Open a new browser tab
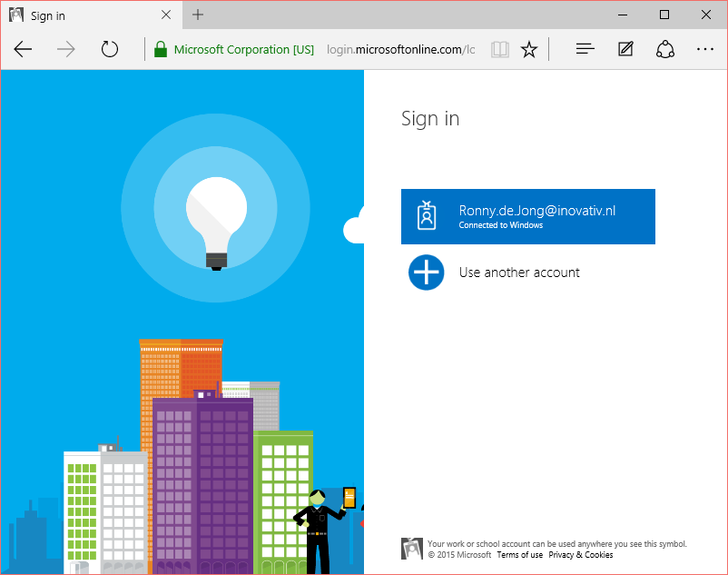 [x=198, y=15]
